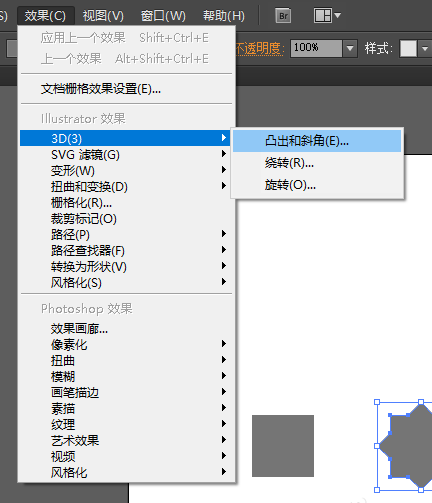Select the gray square on the canvas

tap(283, 446)
